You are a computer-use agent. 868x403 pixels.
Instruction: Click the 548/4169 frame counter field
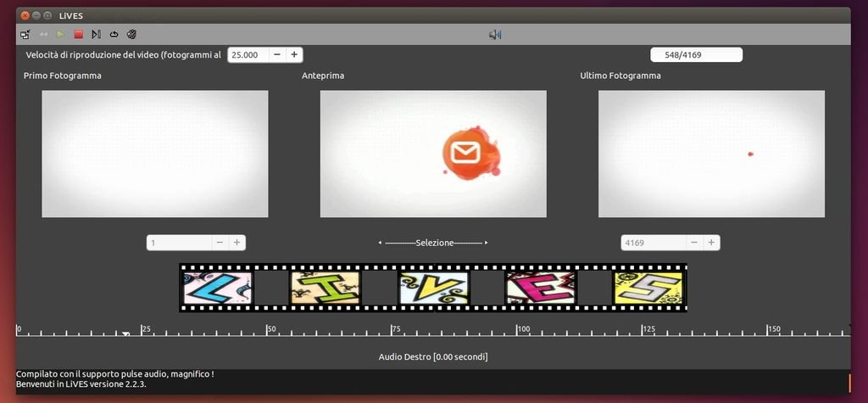(696, 55)
